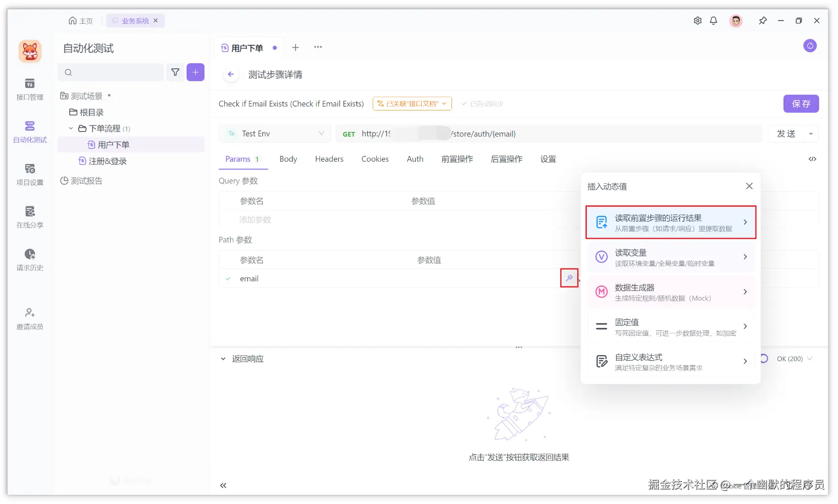The height and width of the screenshot is (504, 838).
Task: Click the magic wand beside the email parameter
Action: pos(569,278)
